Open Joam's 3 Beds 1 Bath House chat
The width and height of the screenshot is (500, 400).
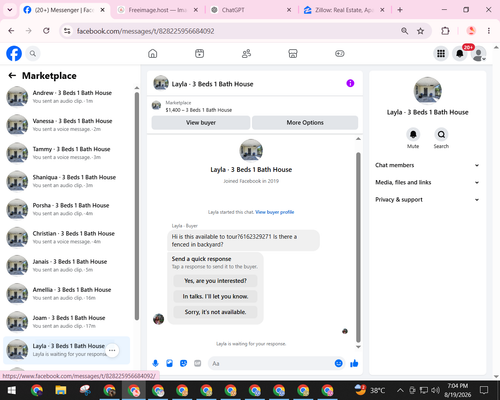(67, 322)
